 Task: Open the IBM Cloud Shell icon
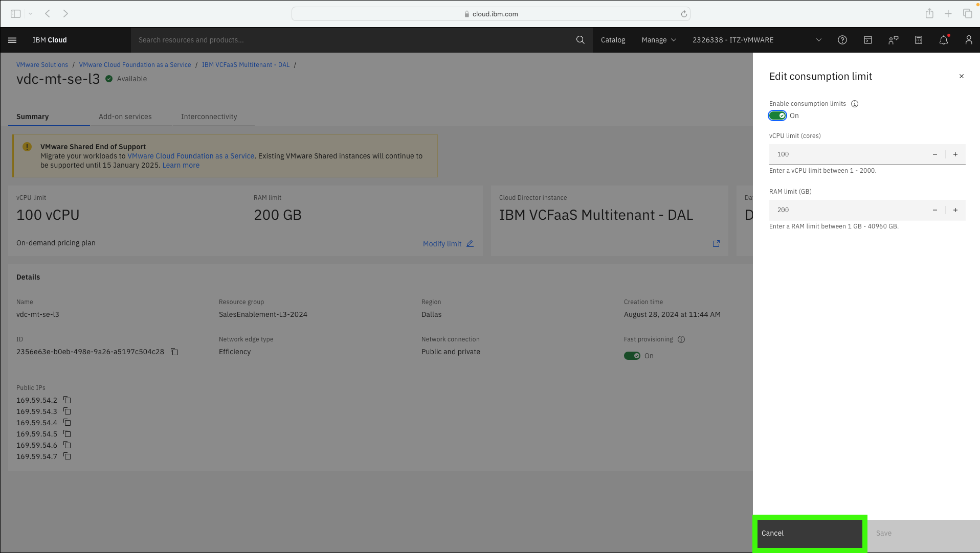click(x=868, y=40)
